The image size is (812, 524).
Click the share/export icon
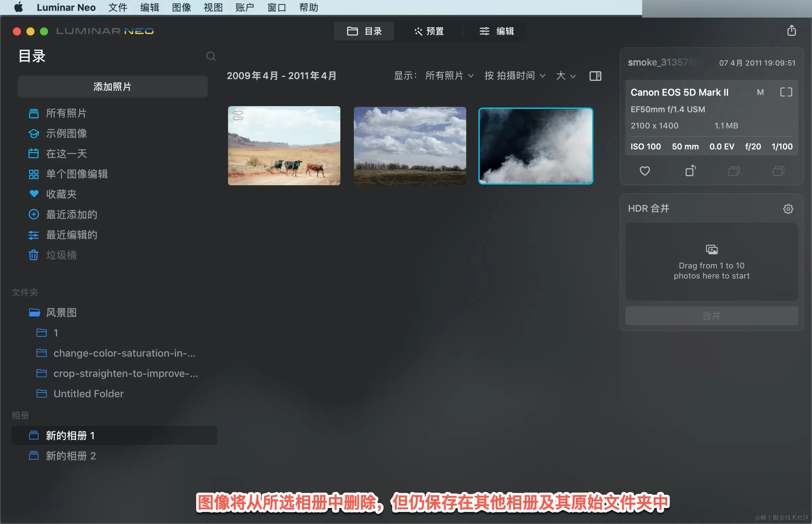(x=791, y=31)
